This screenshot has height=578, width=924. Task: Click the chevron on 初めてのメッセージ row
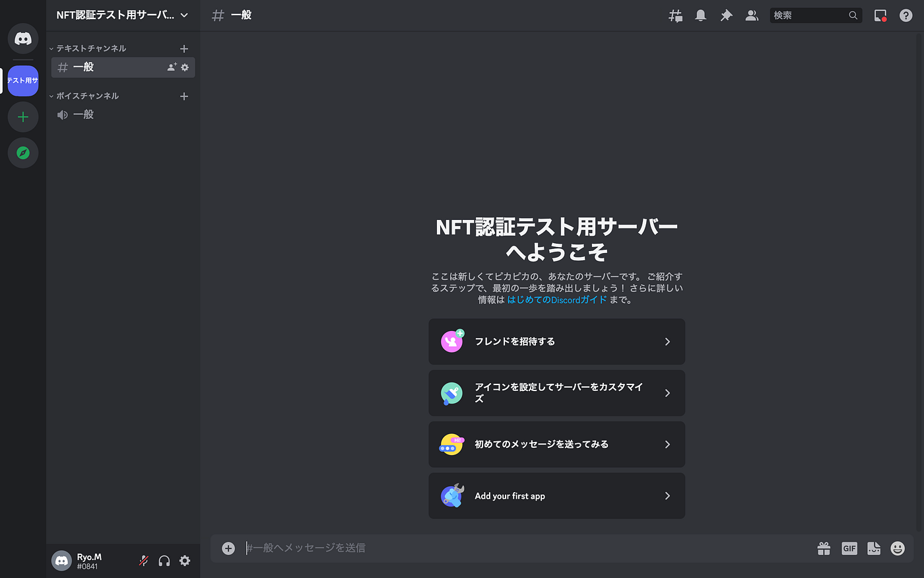click(667, 445)
